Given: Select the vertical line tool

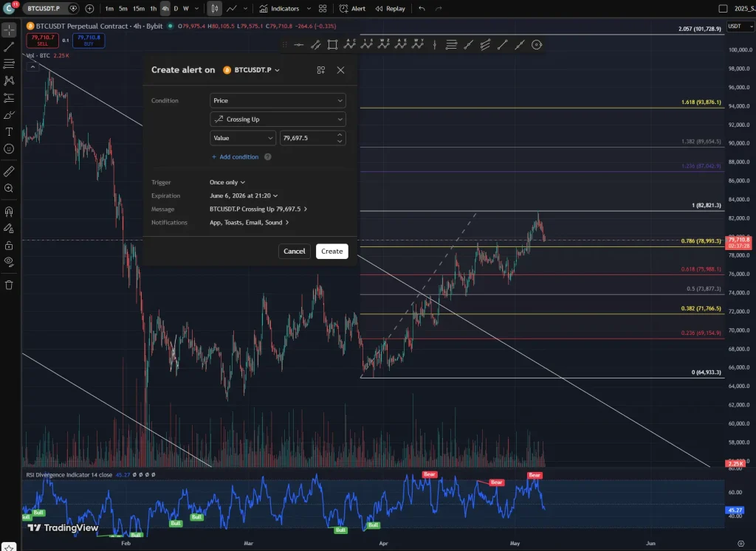Looking at the screenshot, I should [x=434, y=45].
